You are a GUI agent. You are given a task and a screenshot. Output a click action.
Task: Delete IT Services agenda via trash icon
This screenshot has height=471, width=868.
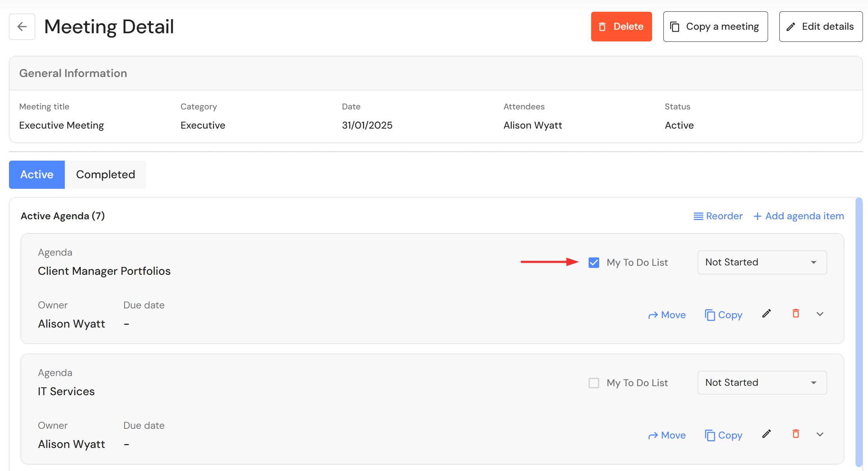(x=796, y=434)
